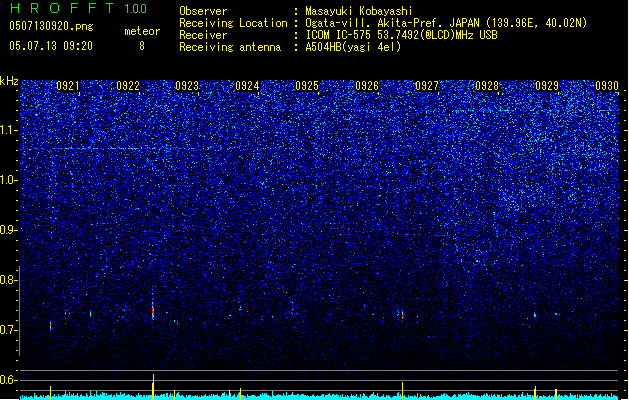Click the small meteor echo just before 0929

(535, 315)
